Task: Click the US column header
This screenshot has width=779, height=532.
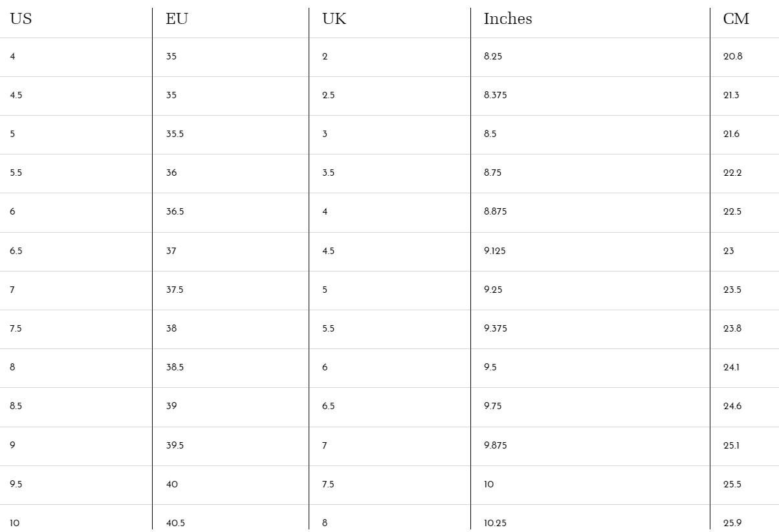Action: click(x=21, y=19)
